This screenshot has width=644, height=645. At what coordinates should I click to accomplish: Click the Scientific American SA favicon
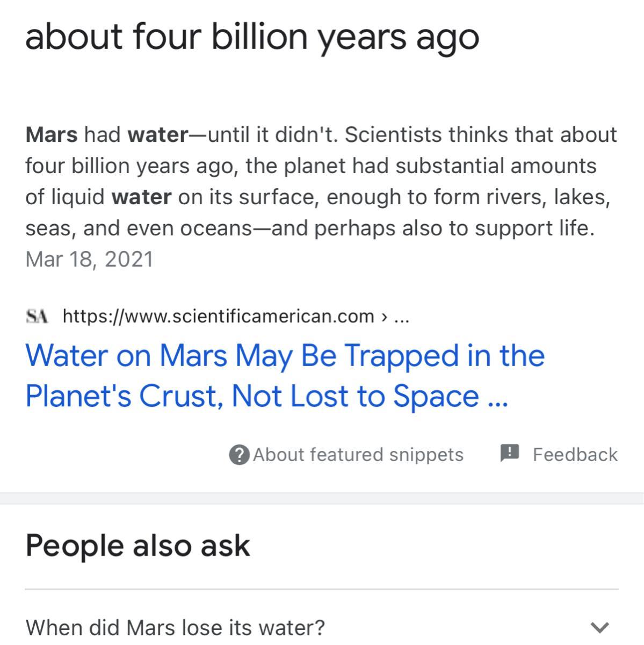click(x=37, y=316)
